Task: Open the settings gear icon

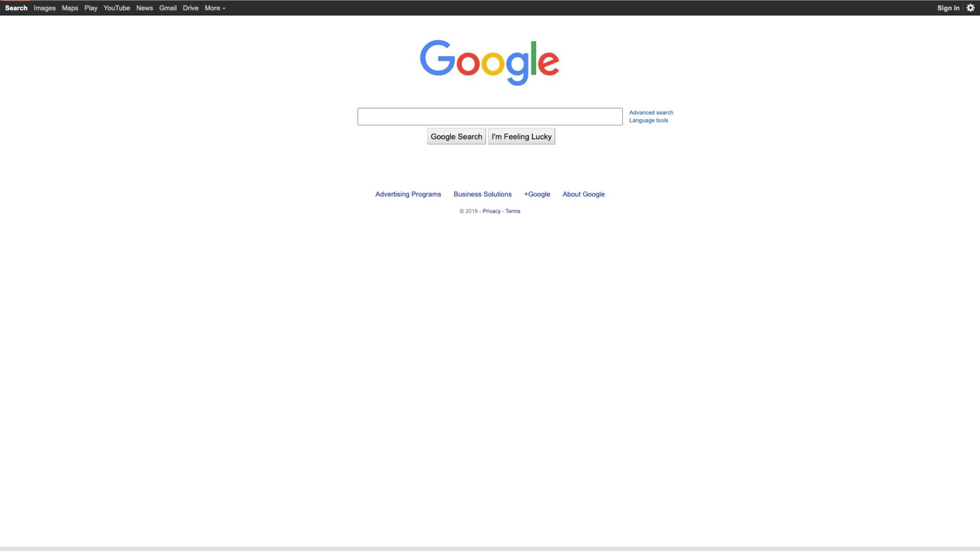Action: pyautogui.click(x=970, y=8)
